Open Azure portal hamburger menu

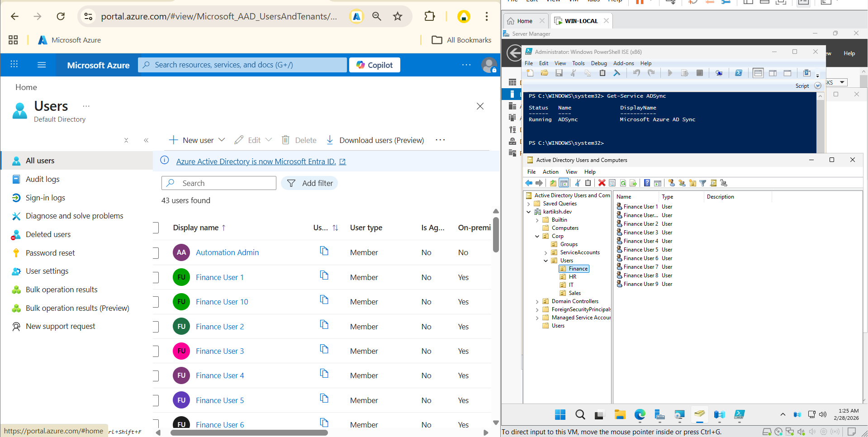pos(42,65)
